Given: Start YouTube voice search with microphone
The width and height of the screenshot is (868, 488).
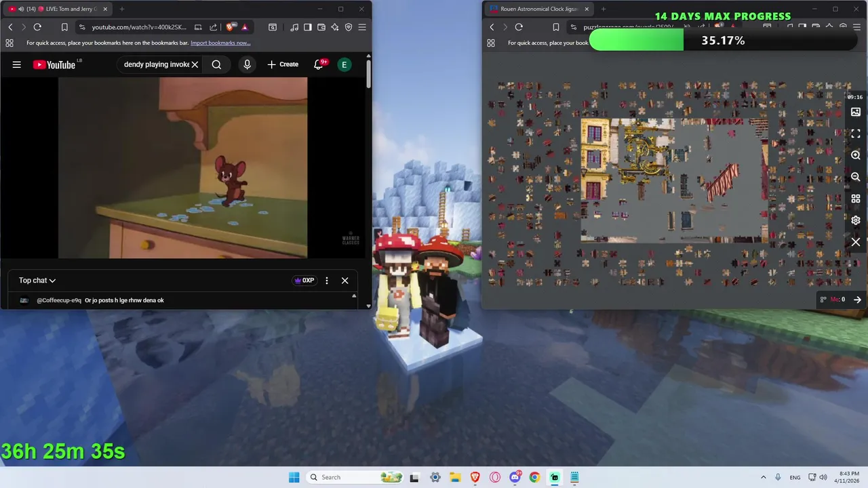Looking at the screenshot, I should pos(247,64).
